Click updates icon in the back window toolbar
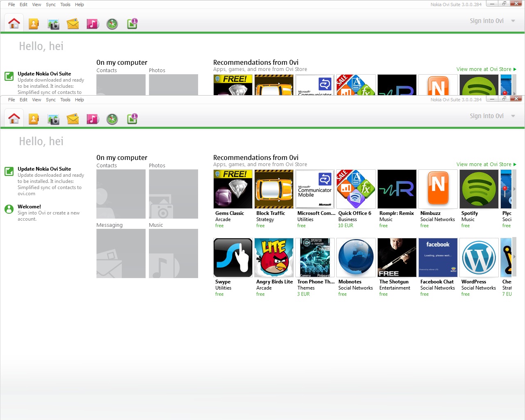This screenshot has height=420, width=525. [x=132, y=23]
